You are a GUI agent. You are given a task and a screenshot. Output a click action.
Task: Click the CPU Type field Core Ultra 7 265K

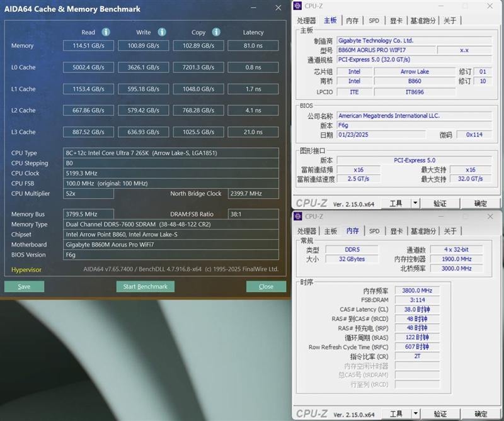(x=171, y=153)
